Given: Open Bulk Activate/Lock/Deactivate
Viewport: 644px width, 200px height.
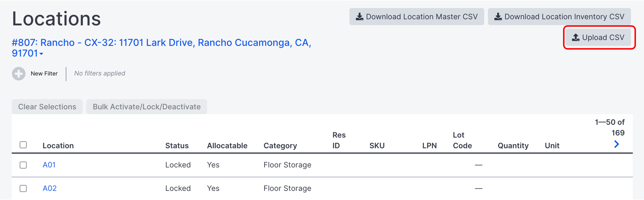Looking at the screenshot, I should [x=147, y=107].
